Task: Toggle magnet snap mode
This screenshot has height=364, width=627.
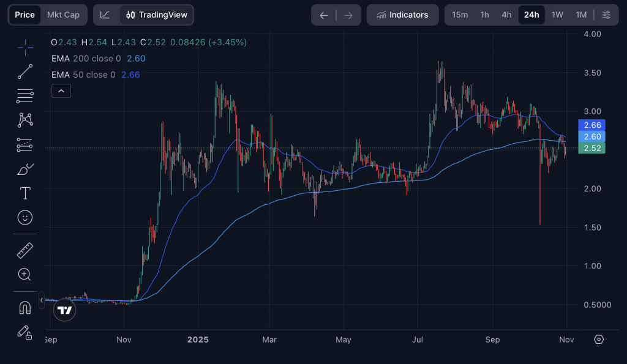Action: point(25,307)
